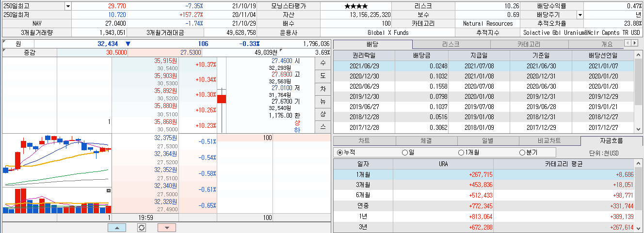Screen dimensions: 644x233
Task: Click the 카테고리 평균 column header
Action: coord(563,164)
